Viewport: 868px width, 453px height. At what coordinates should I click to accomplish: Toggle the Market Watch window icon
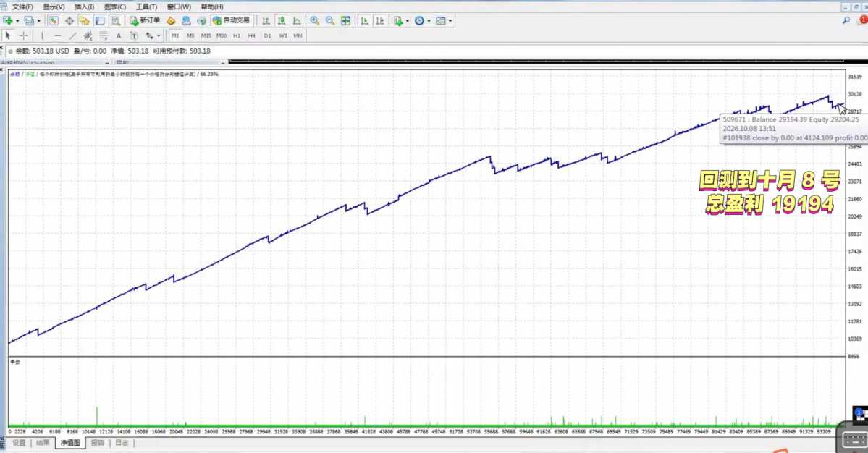[x=54, y=20]
